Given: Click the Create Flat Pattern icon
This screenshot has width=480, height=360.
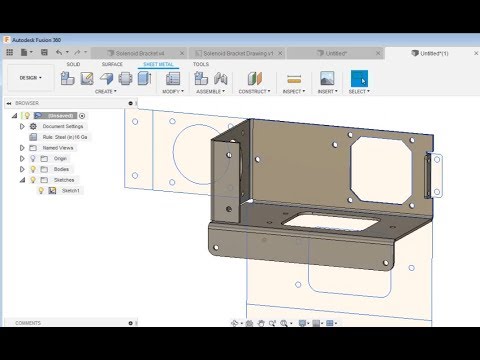Looking at the screenshot, I should coord(144,79).
